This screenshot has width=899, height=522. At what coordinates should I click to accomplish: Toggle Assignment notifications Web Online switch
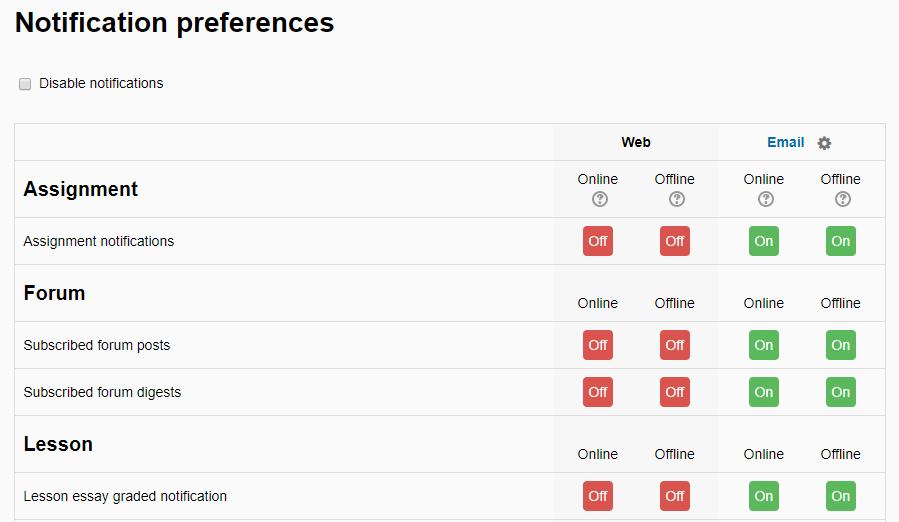click(x=598, y=241)
